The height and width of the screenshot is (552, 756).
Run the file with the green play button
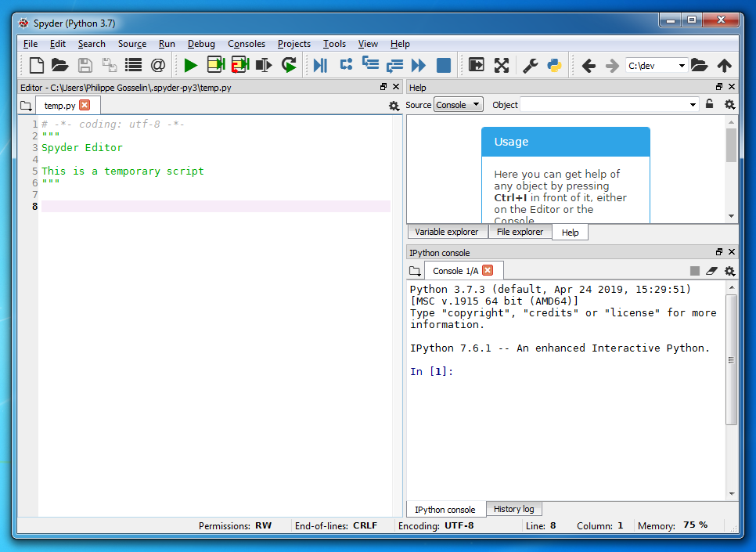pyautogui.click(x=191, y=65)
